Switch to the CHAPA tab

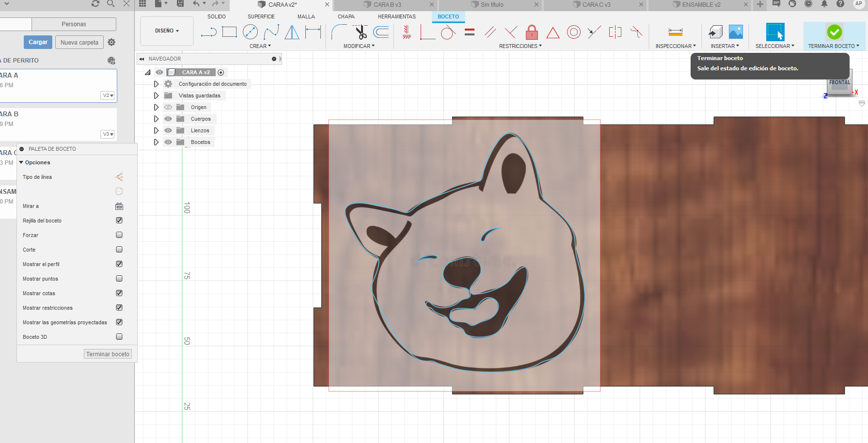point(346,16)
